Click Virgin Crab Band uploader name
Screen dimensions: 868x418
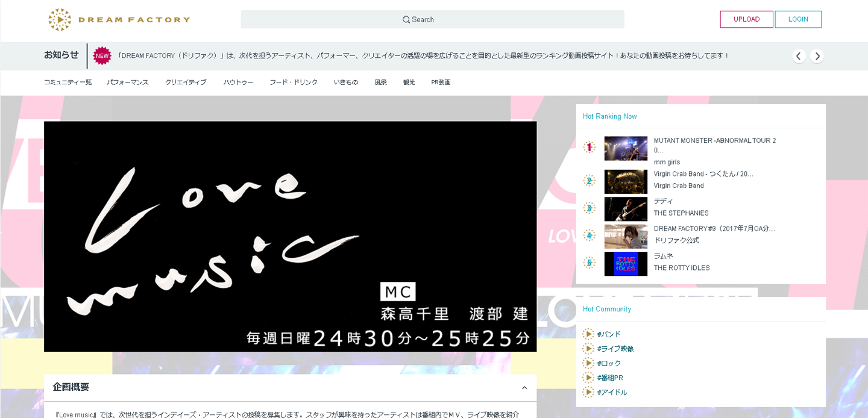pos(679,186)
